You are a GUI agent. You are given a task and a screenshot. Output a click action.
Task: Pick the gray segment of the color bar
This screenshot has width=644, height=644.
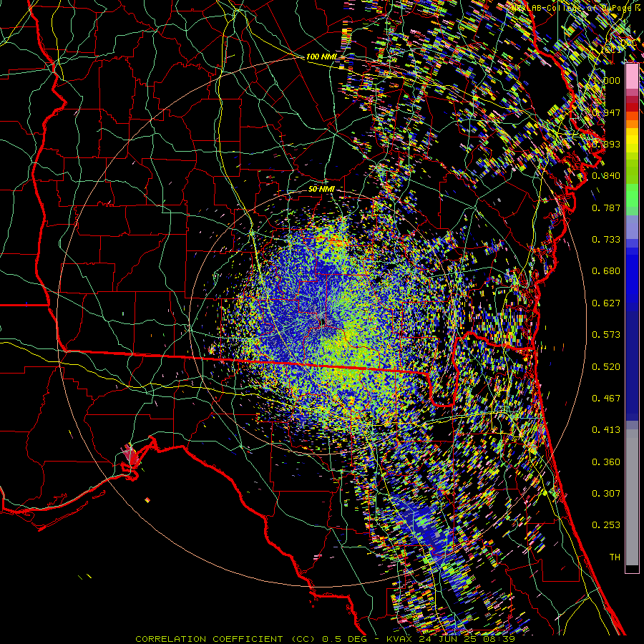pyautogui.click(x=632, y=497)
